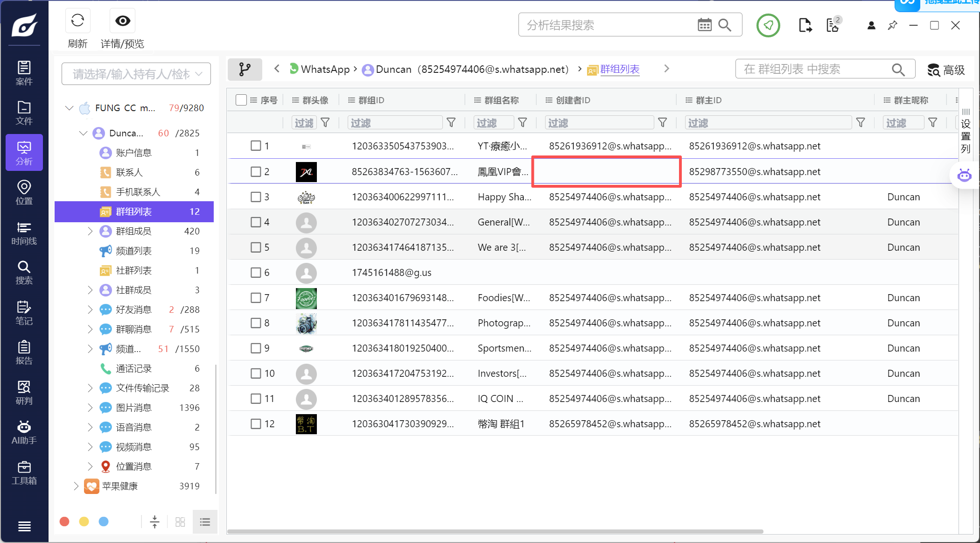Click the branch tree icon left of breadcrumb

[245, 69]
